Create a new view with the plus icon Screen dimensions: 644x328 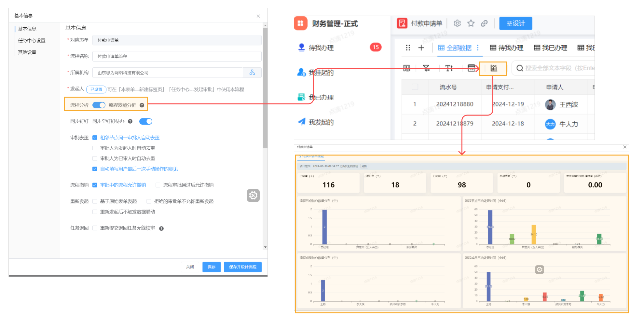[421, 48]
